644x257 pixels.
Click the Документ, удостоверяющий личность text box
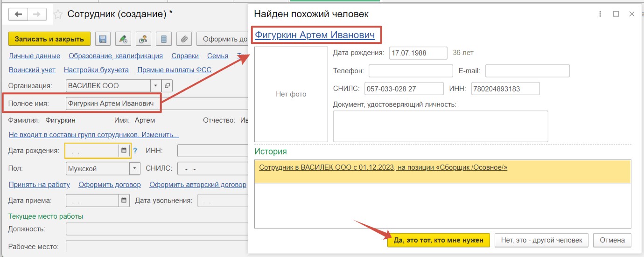tap(441, 126)
